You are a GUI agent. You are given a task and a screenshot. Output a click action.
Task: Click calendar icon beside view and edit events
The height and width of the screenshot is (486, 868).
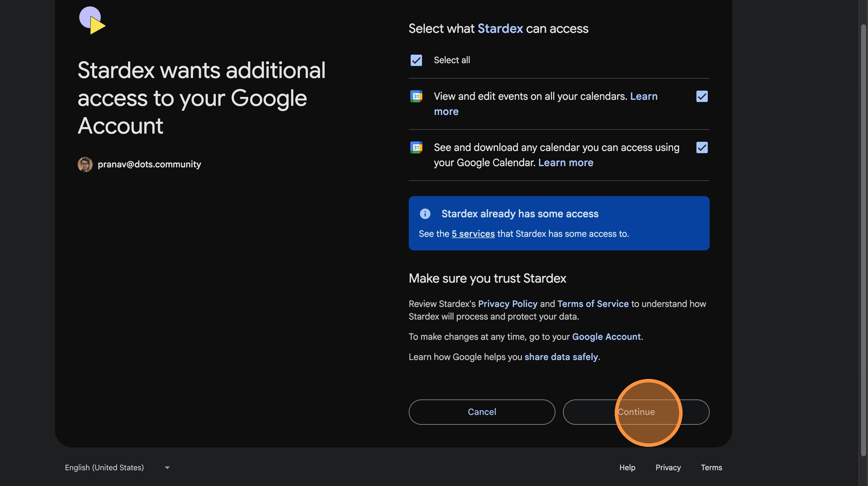[x=416, y=96]
